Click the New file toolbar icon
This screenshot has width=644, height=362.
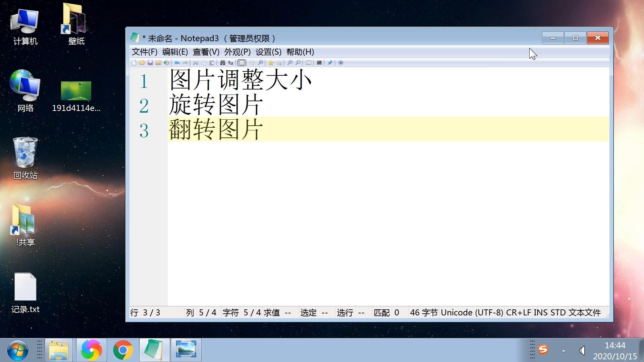coord(134,63)
